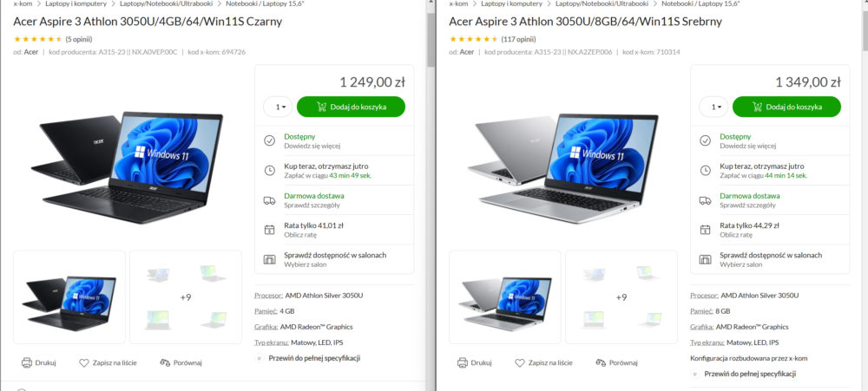The image size is (868, 391).
Task: Click the star rating of the black laptop
Action: (x=37, y=39)
